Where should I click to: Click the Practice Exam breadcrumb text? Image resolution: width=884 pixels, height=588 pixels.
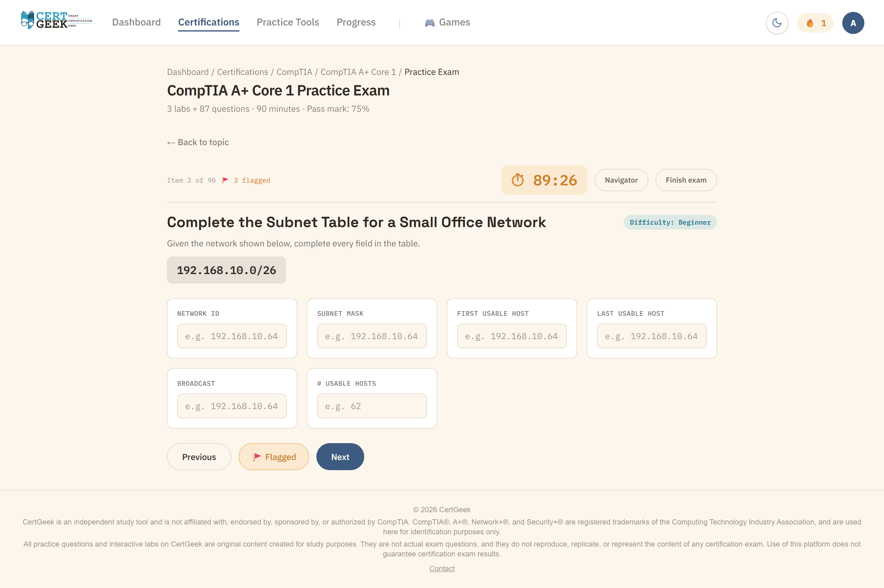[432, 72]
